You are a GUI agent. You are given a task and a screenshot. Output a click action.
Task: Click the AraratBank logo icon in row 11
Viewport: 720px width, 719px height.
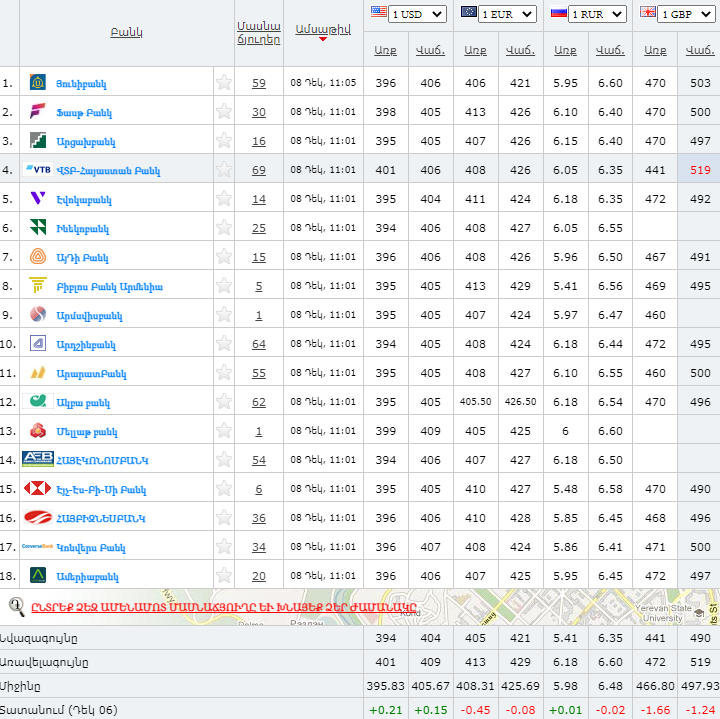38,372
